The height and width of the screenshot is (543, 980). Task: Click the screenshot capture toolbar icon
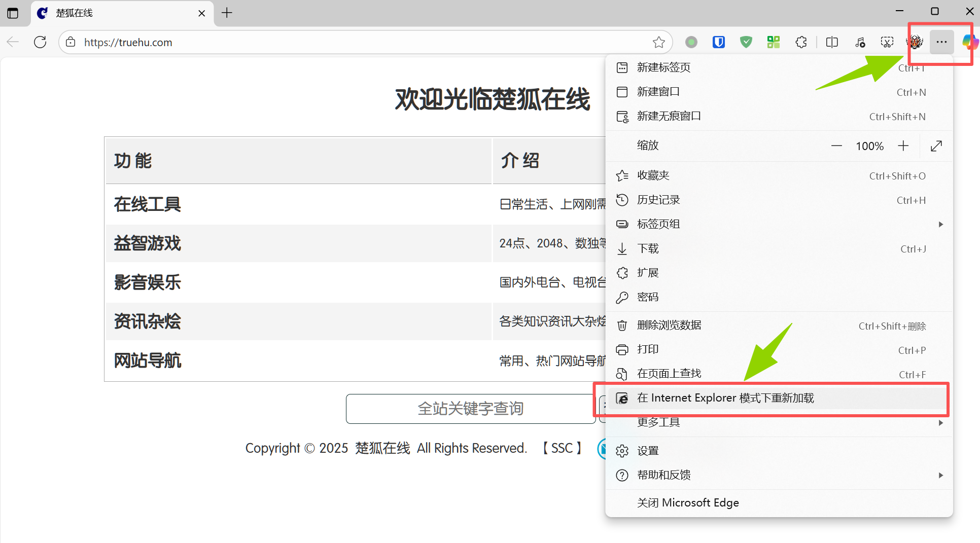(x=887, y=42)
